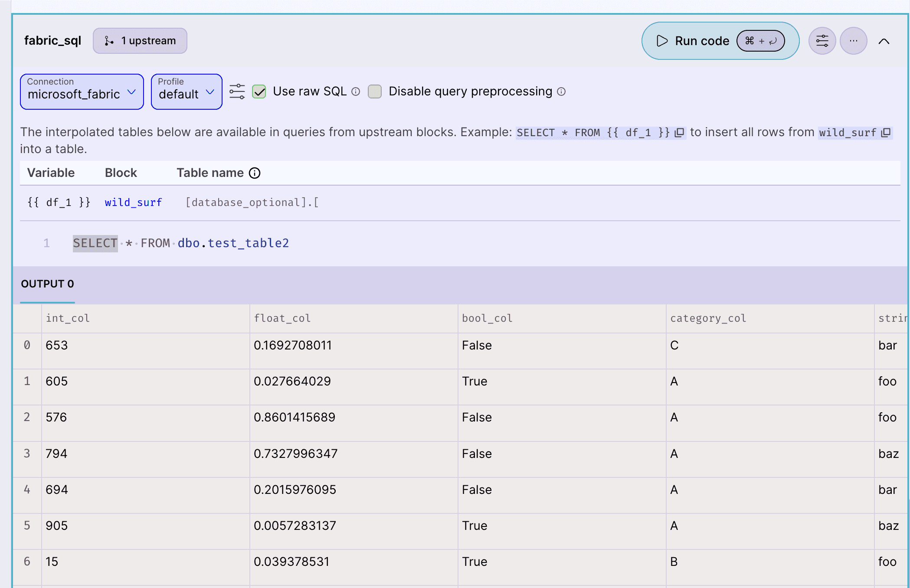Enable Disable query preprocessing checkbox
910x588 pixels.
pos(375,91)
